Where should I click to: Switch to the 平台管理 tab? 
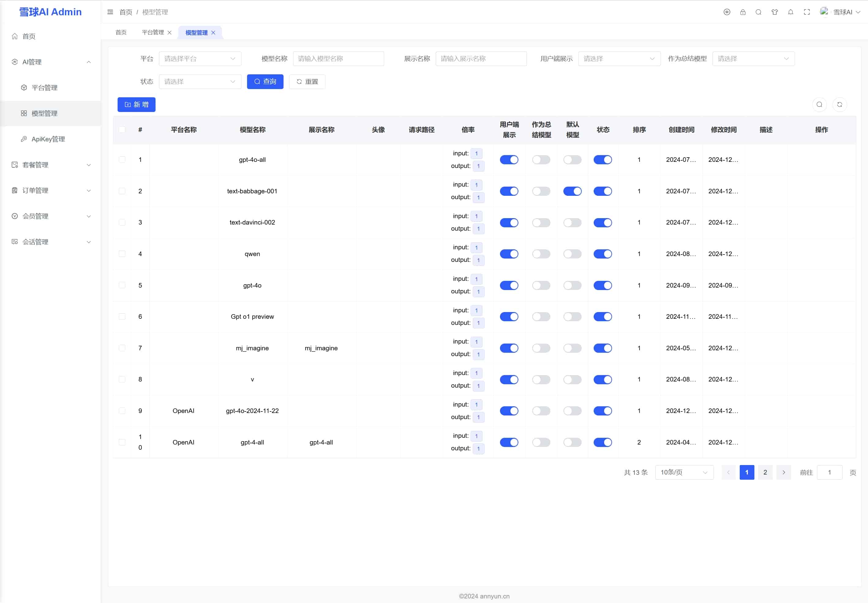[x=153, y=32]
